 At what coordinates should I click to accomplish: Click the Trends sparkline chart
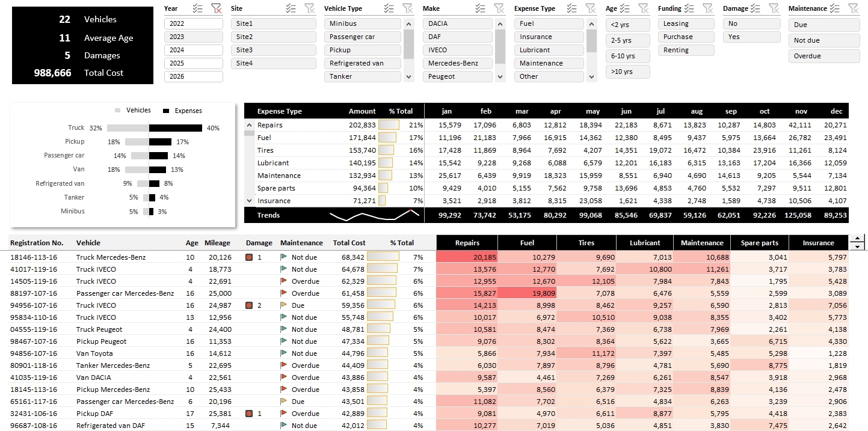pos(374,215)
